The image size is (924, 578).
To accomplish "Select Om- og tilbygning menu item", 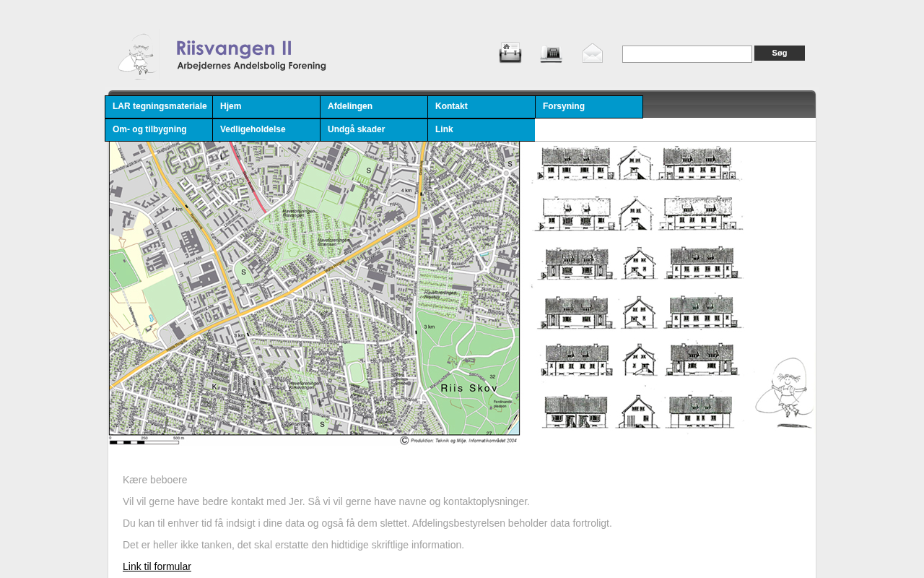I will click(159, 130).
